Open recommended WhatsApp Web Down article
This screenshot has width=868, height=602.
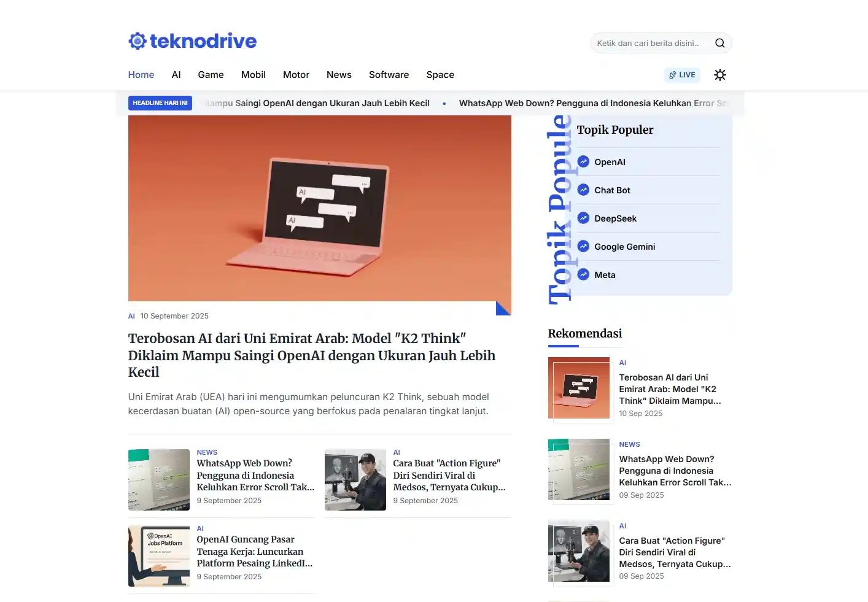tap(675, 471)
